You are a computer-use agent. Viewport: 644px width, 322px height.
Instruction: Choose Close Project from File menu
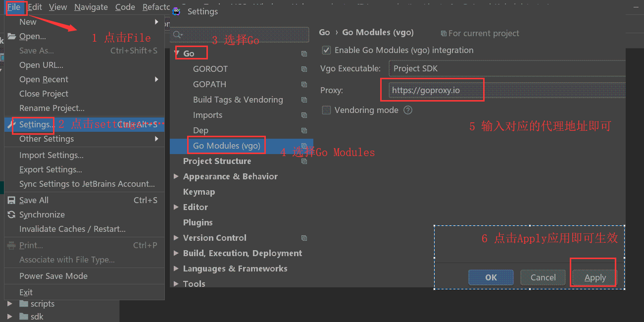coord(84,94)
